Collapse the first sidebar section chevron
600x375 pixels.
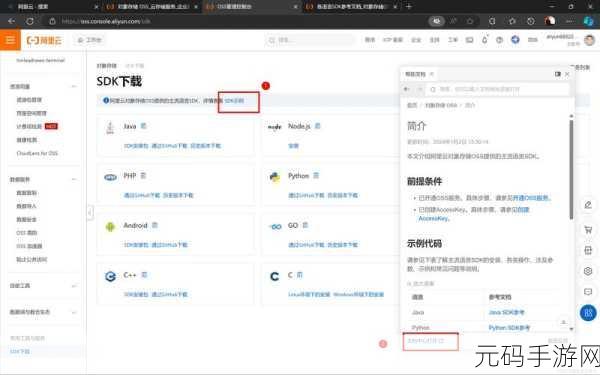[x=73, y=86]
